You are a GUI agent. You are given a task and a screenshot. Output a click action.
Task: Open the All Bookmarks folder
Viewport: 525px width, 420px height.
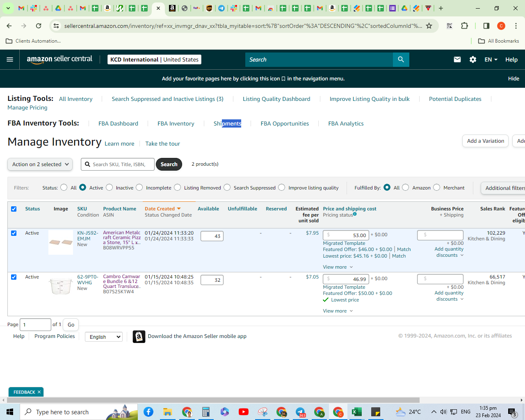click(x=499, y=41)
